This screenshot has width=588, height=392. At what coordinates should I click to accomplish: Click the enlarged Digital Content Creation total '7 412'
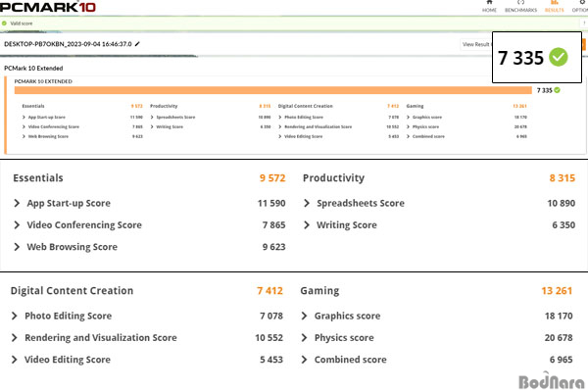pyautogui.click(x=270, y=291)
